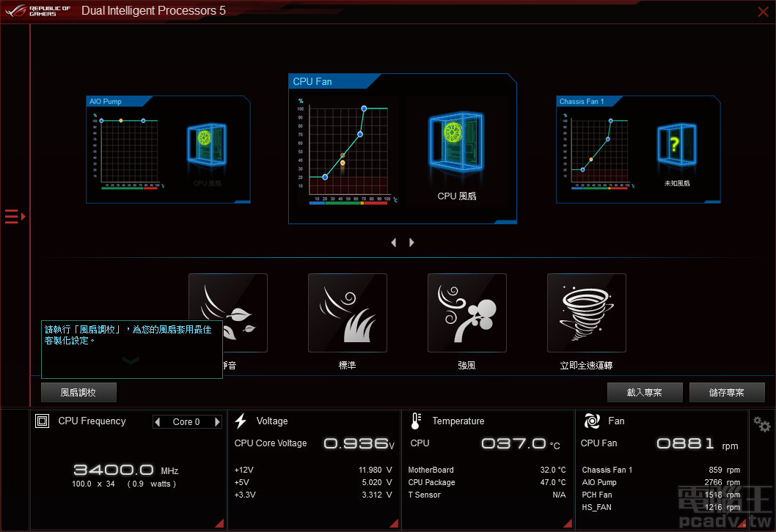776x532 pixels.
Task: Select the CPU Fan tab header
Action: (312, 81)
